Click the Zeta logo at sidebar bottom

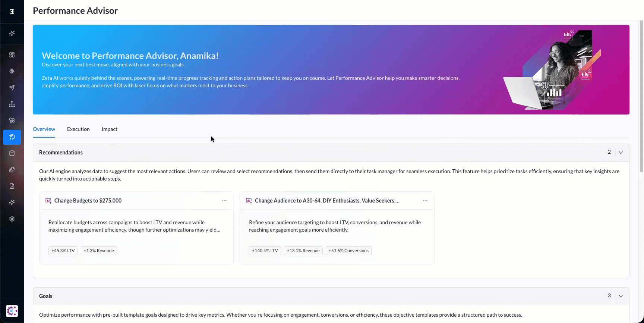coord(12,311)
